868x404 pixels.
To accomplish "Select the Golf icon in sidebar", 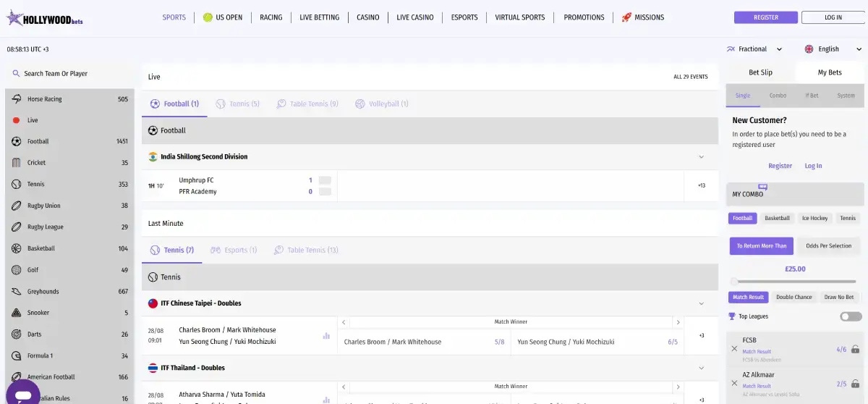I will point(16,270).
